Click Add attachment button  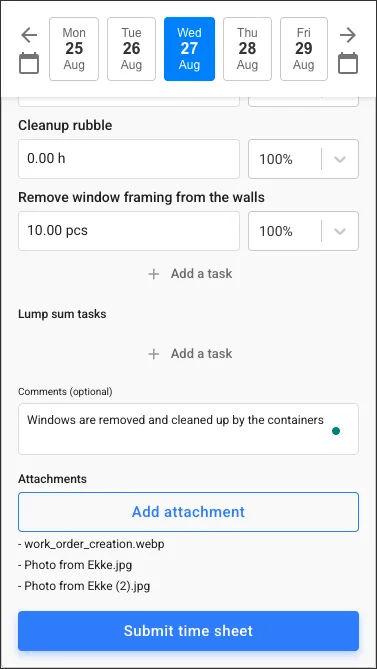(188, 512)
